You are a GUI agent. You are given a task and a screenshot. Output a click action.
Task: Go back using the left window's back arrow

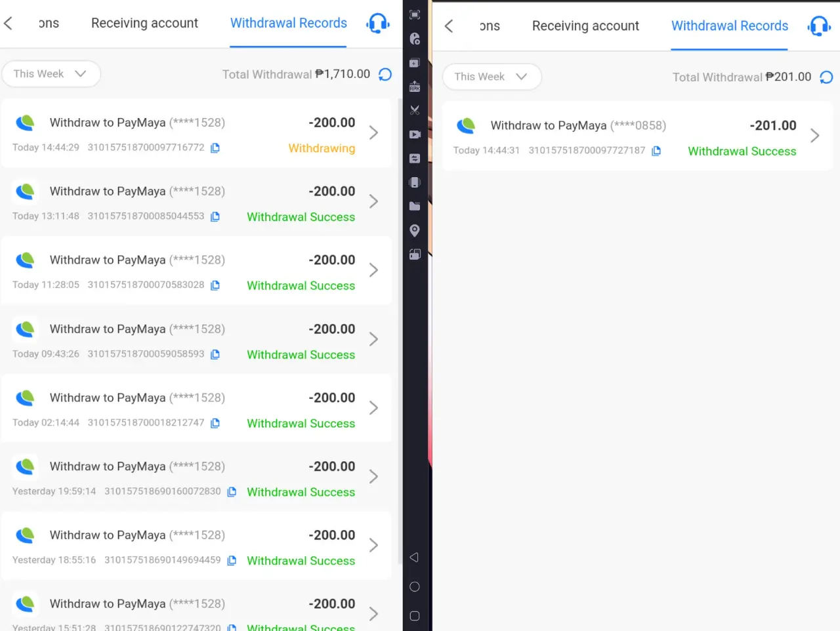click(x=8, y=24)
